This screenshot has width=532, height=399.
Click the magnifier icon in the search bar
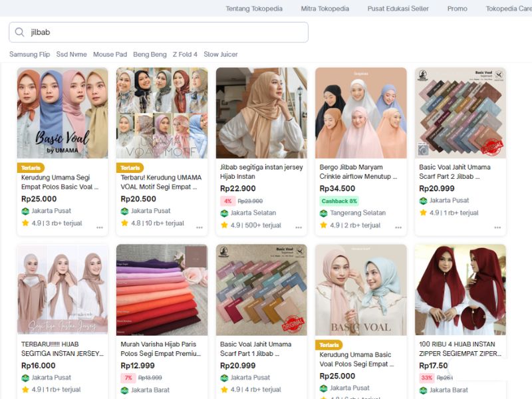tap(18, 31)
